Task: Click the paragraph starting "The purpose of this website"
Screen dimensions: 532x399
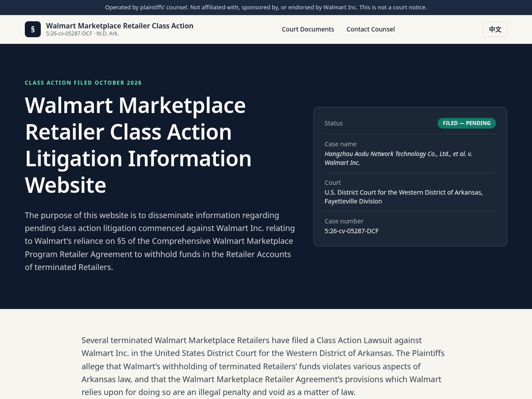Action: point(160,241)
